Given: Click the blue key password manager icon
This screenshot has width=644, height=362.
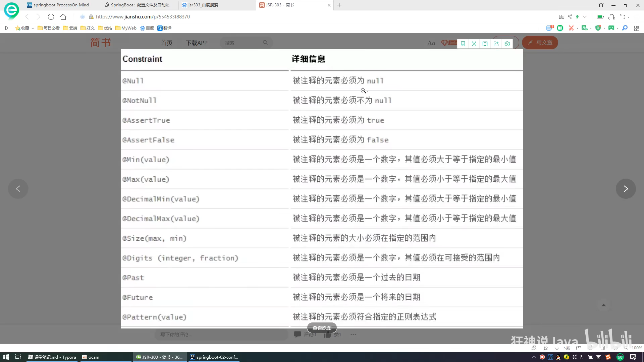Looking at the screenshot, I should (x=625, y=28).
